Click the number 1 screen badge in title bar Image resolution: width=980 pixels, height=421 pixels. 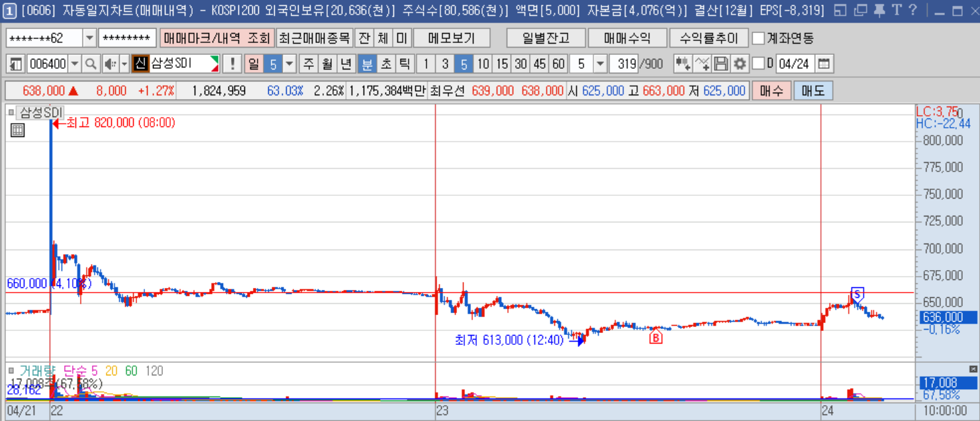[x=11, y=11]
